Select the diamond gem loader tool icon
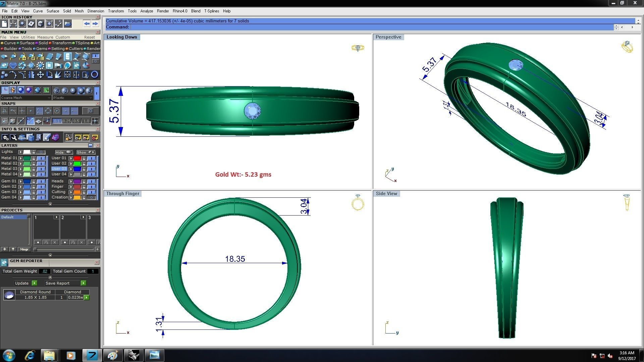Screen dimensions: 644x362 coord(13,65)
